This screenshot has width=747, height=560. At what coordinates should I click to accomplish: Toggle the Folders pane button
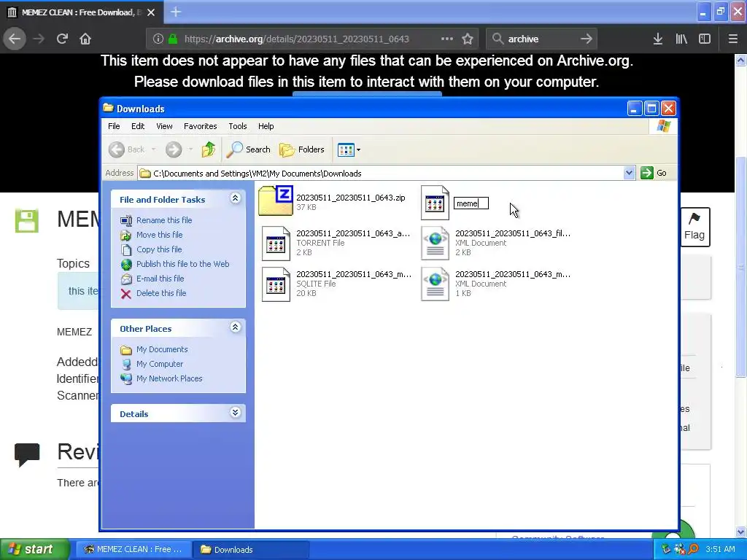tap(301, 149)
